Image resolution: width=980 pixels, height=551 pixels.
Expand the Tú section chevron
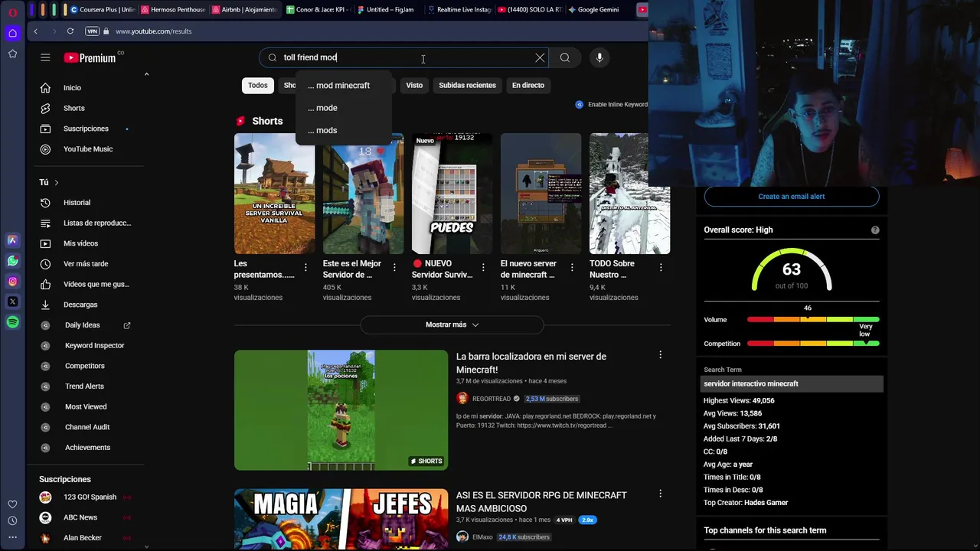tap(56, 182)
